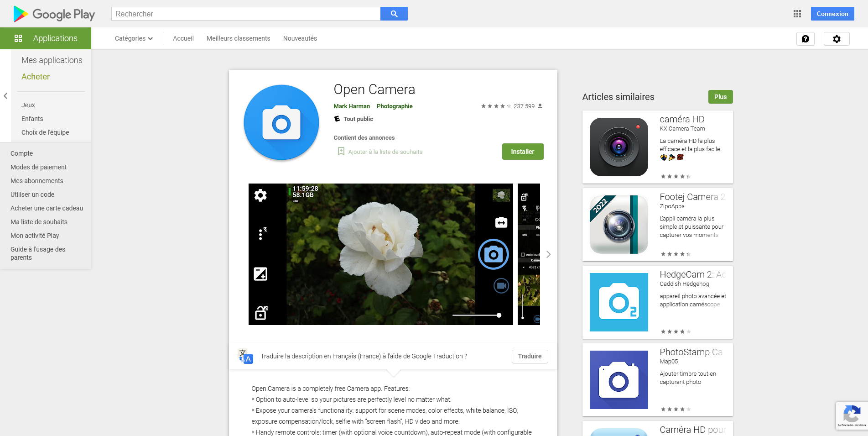The width and height of the screenshot is (868, 436).
Task: Click Ajouter à la liste de souhaits
Action: (385, 152)
